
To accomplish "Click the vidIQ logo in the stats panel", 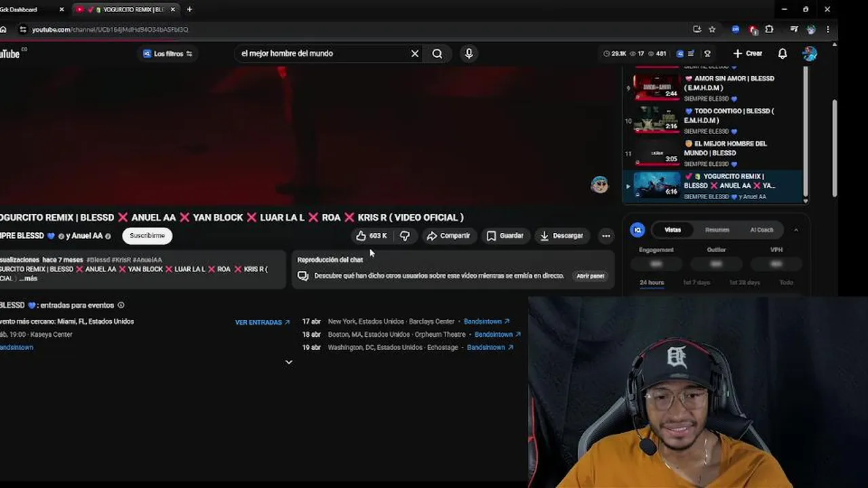I will (x=637, y=230).
